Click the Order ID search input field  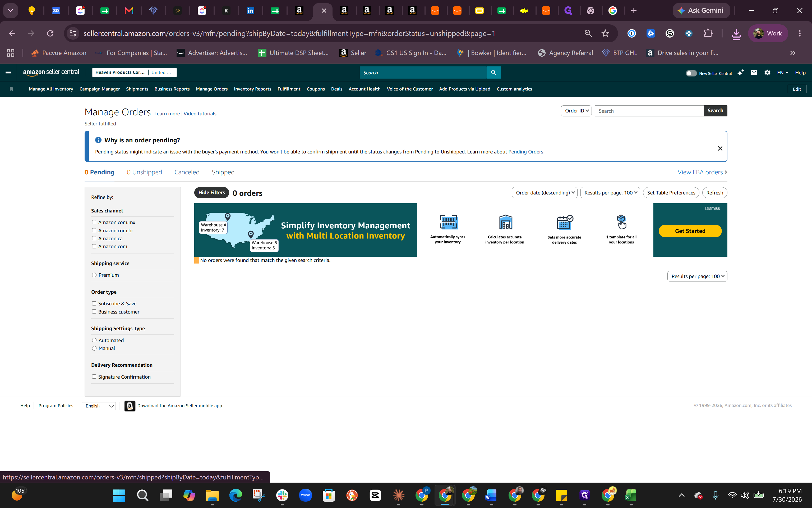click(x=649, y=111)
